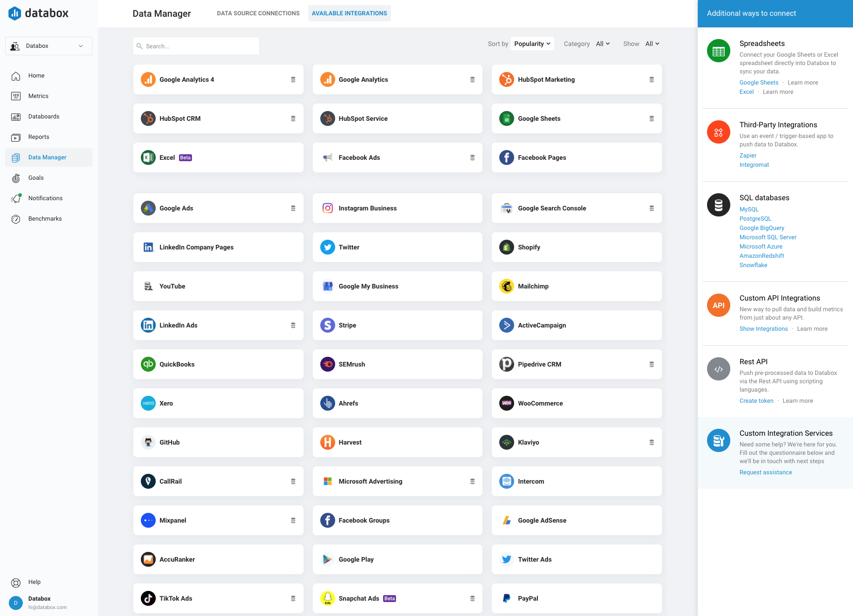Click Create token link
This screenshot has width=853, height=616.
(756, 401)
